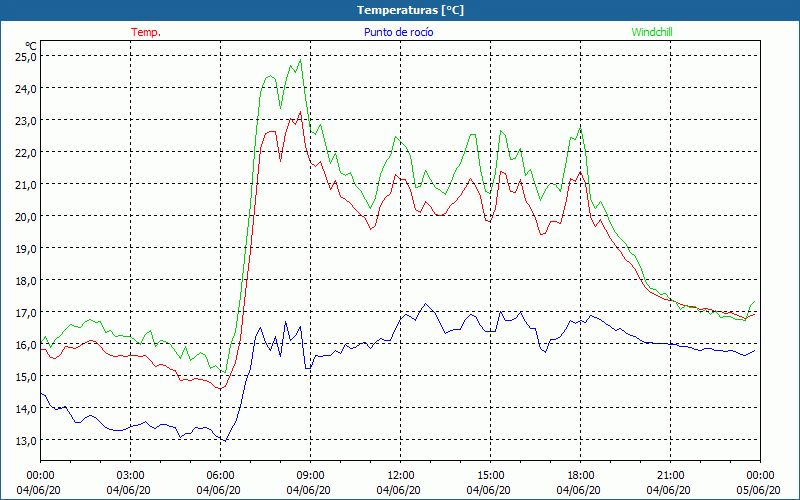
Task: Click the '19,0' y-axis value
Action: tap(26, 249)
